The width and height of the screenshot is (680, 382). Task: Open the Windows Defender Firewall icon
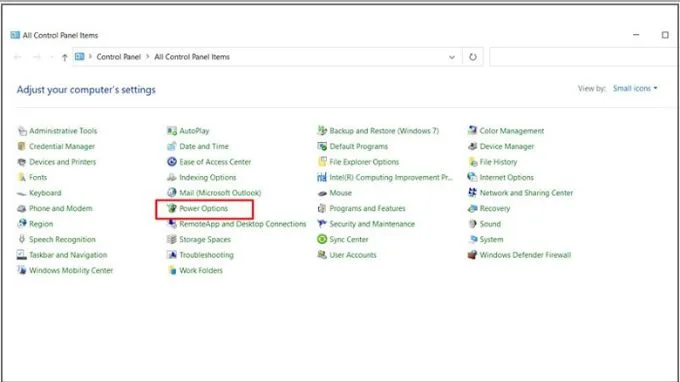(x=472, y=255)
